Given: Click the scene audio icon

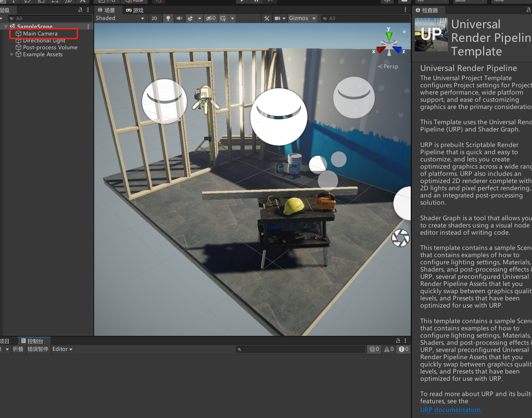Looking at the screenshot, I should (179, 18).
